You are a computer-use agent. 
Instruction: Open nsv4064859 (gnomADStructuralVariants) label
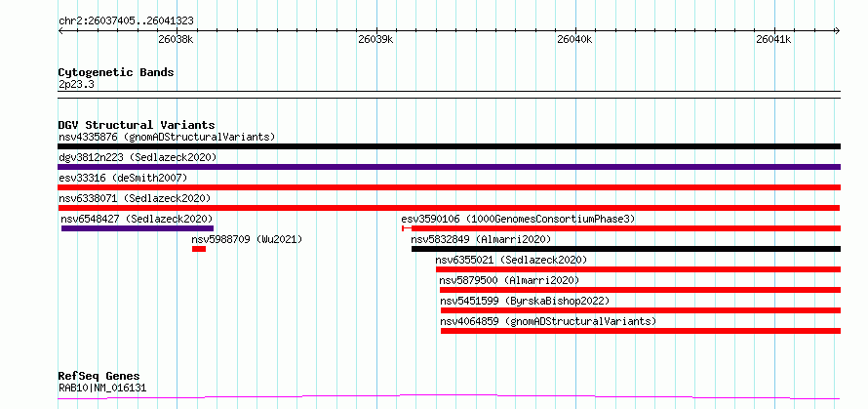click(548, 321)
